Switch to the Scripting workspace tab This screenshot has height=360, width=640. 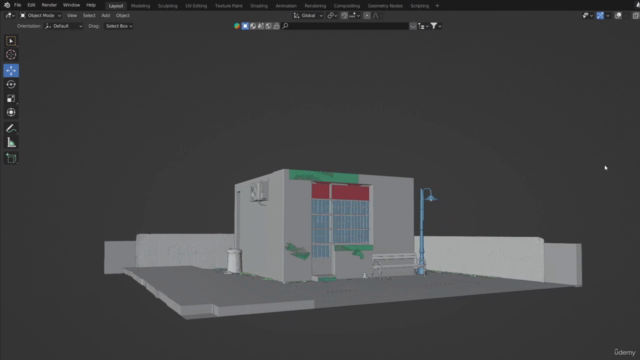[x=420, y=6]
